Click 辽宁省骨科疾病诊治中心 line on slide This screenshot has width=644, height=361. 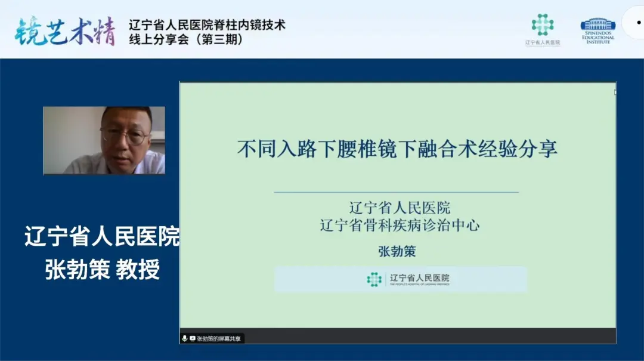pos(400,226)
